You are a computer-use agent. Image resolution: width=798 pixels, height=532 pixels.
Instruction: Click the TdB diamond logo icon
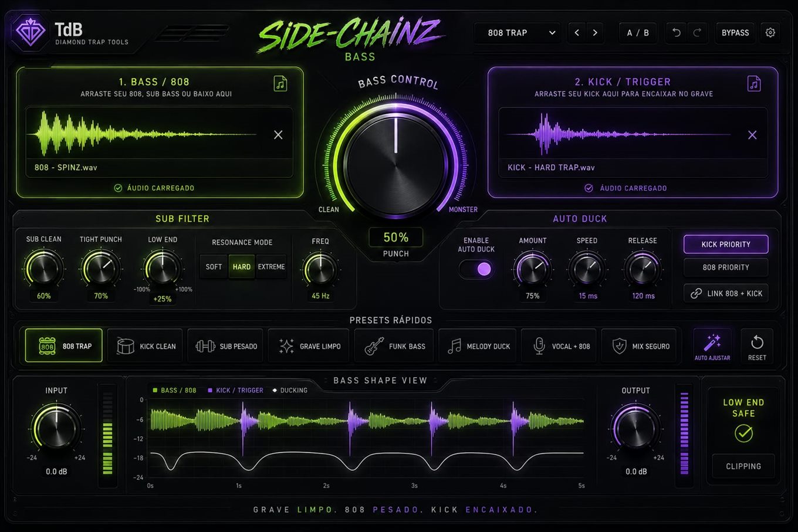30,32
